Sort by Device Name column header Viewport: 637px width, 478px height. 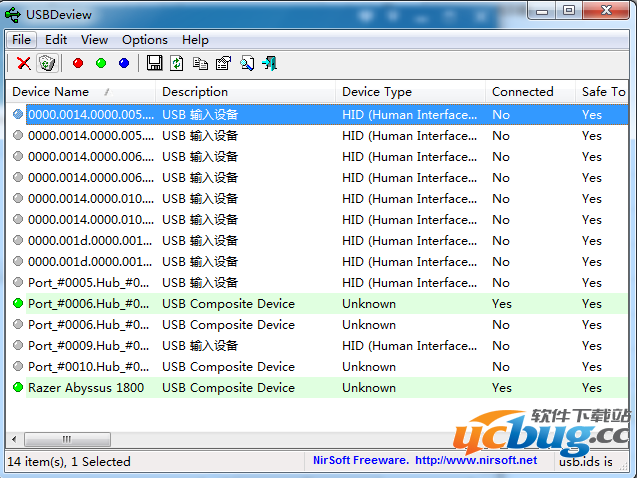(80, 92)
